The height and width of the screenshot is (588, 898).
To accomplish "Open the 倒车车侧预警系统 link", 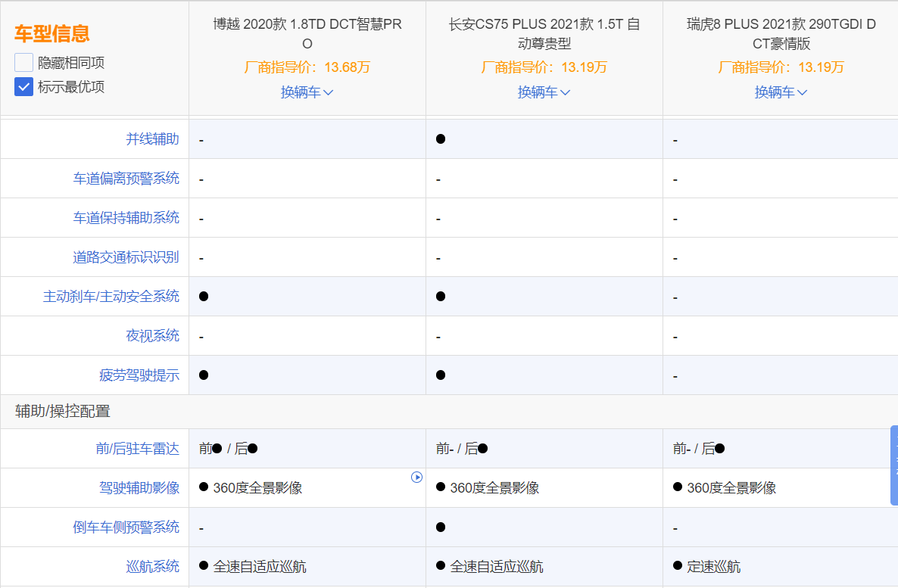I will (125, 527).
